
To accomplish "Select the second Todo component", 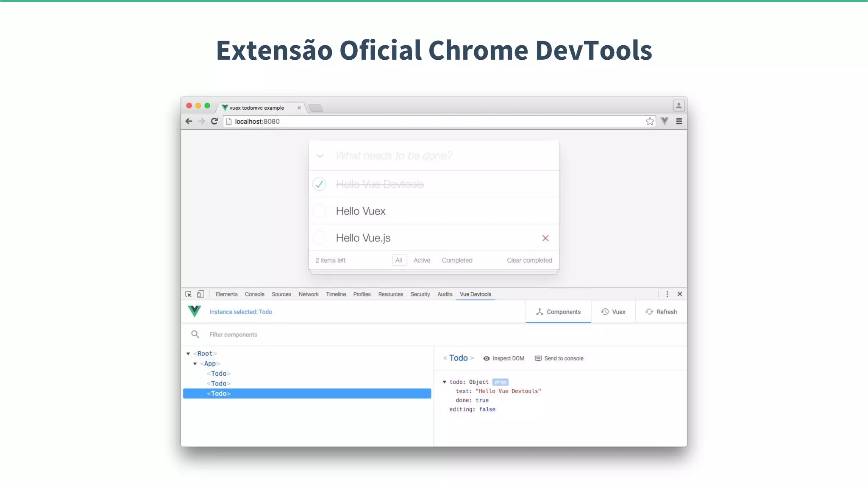I will 219,384.
